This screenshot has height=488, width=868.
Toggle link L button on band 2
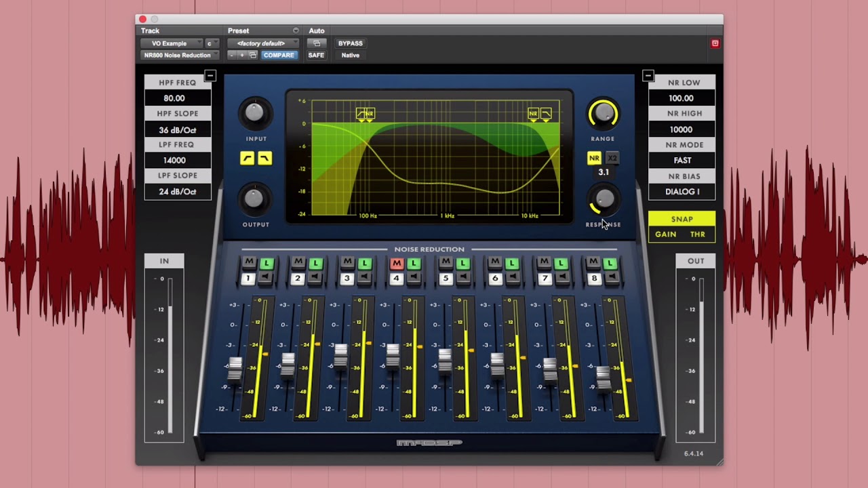click(x=315, y=263)
